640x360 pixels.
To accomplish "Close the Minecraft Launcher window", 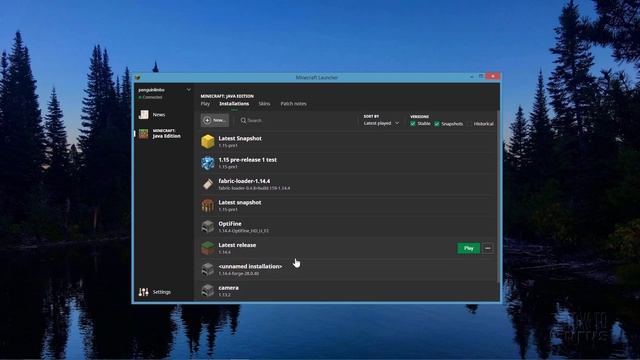I will point(493,77).
